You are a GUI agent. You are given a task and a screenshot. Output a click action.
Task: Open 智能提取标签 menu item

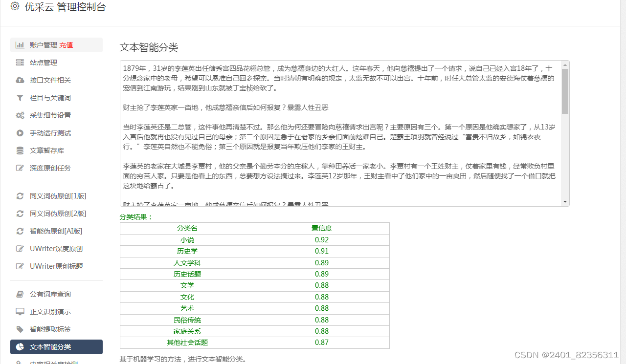[x=56, y=329]
